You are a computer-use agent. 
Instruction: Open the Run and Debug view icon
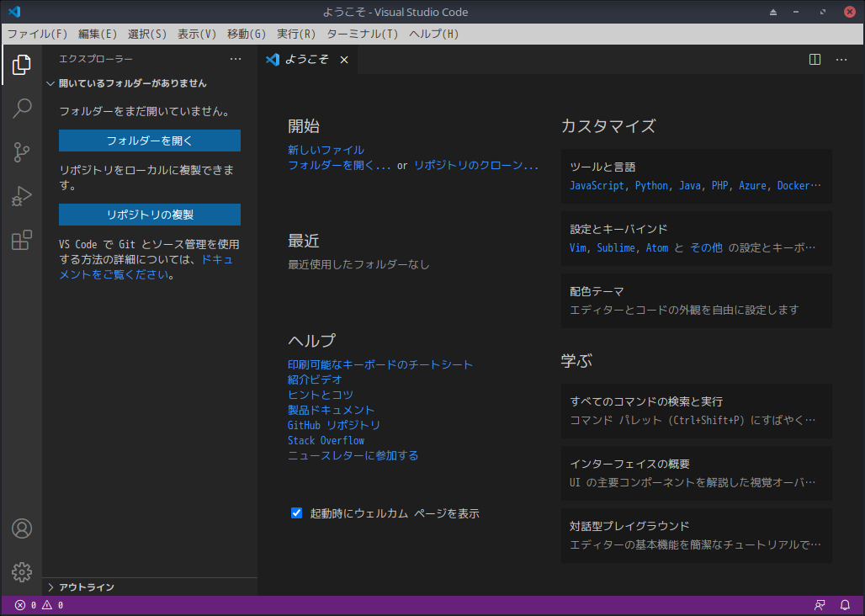[x=22, y=196]
